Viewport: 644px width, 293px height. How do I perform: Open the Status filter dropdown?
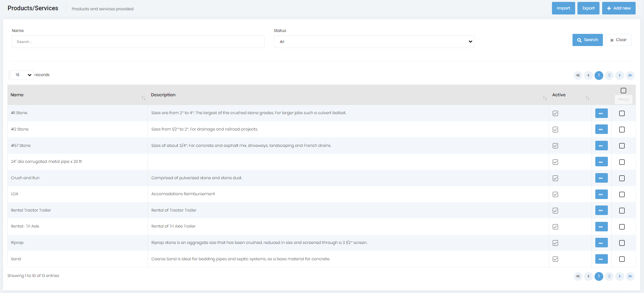pos(374,41)
